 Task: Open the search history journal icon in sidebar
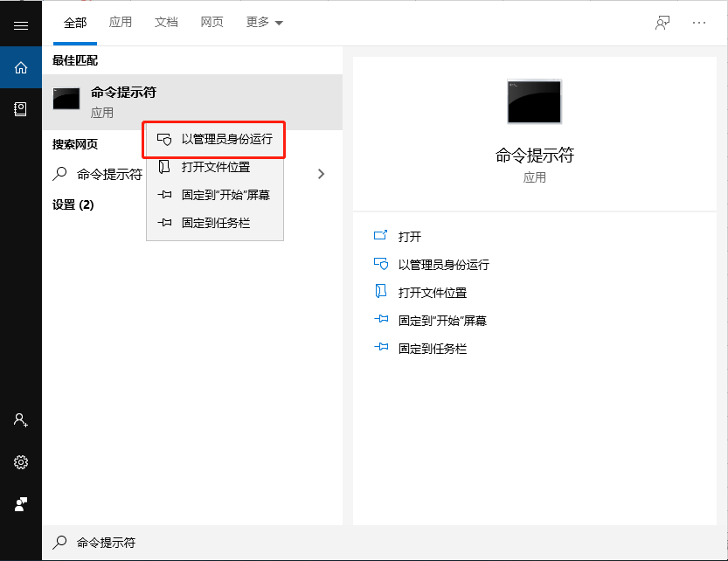pos(21,109)
